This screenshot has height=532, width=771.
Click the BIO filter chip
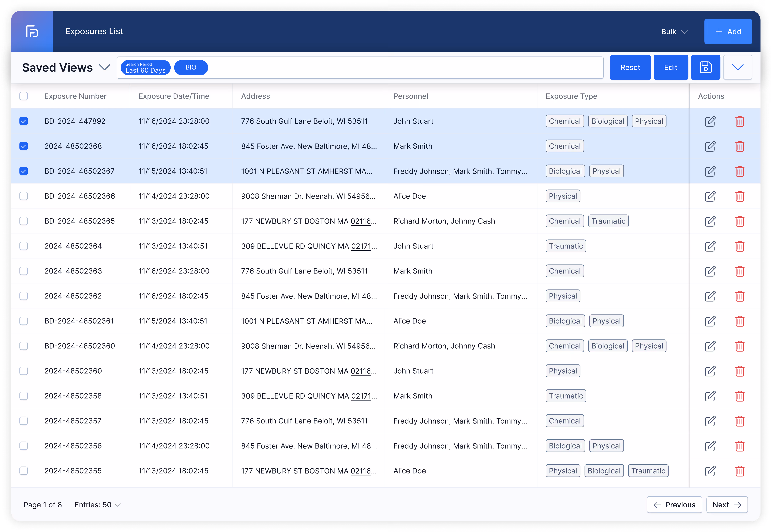(x=191, y=68)
